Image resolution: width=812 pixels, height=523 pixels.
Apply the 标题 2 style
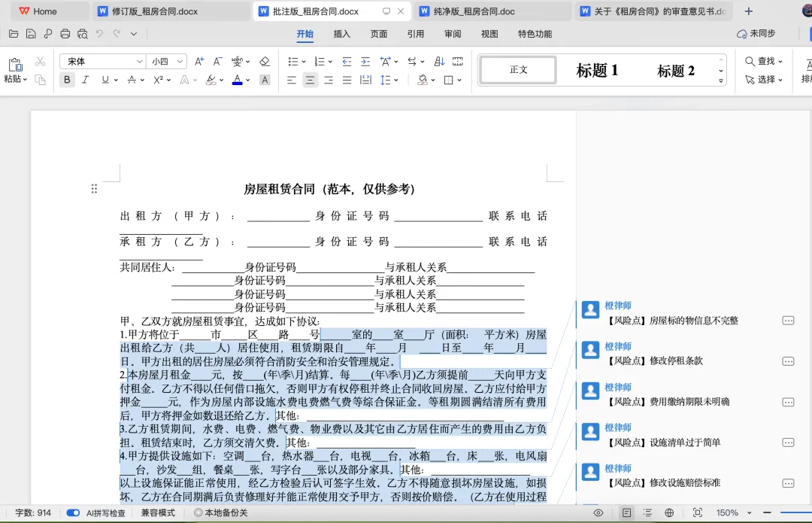click(x=676, y=70)
